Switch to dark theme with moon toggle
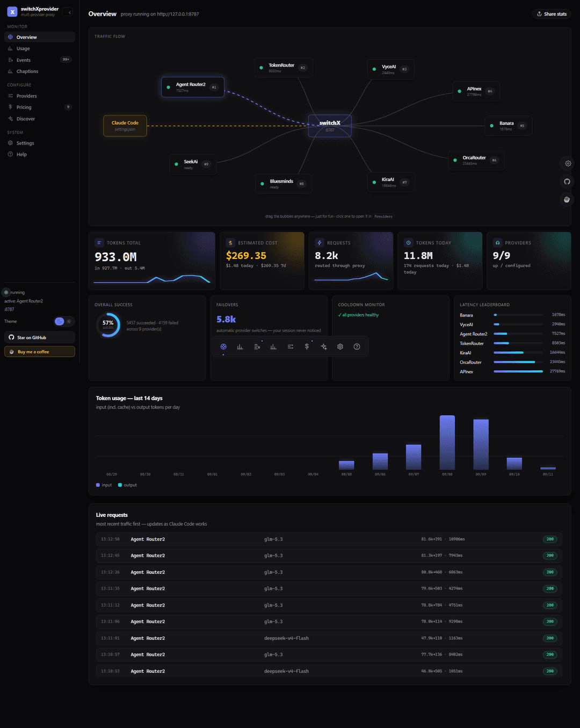The image size is (580, 728). click(60, 321)
